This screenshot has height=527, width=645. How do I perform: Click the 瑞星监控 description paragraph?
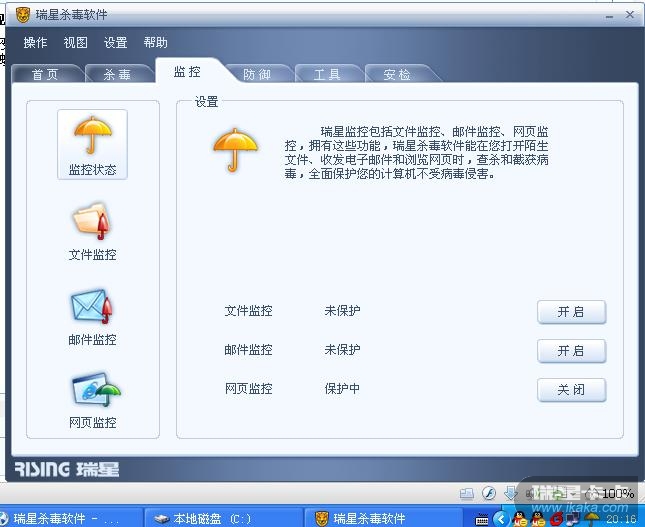[x=416, y=153]
